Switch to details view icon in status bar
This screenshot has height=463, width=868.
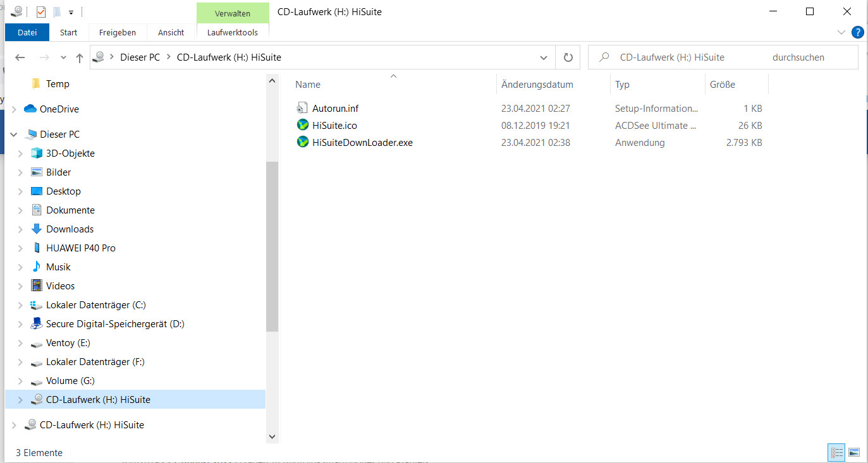point(837,452)
